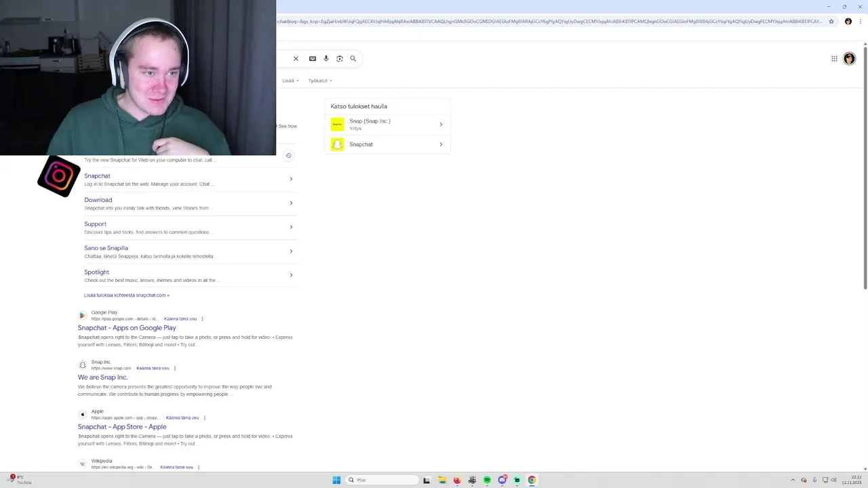This screenshot has width=868, height=488.
Task: Click the Windows taskbar search field
Action: (x=382, y=480)
